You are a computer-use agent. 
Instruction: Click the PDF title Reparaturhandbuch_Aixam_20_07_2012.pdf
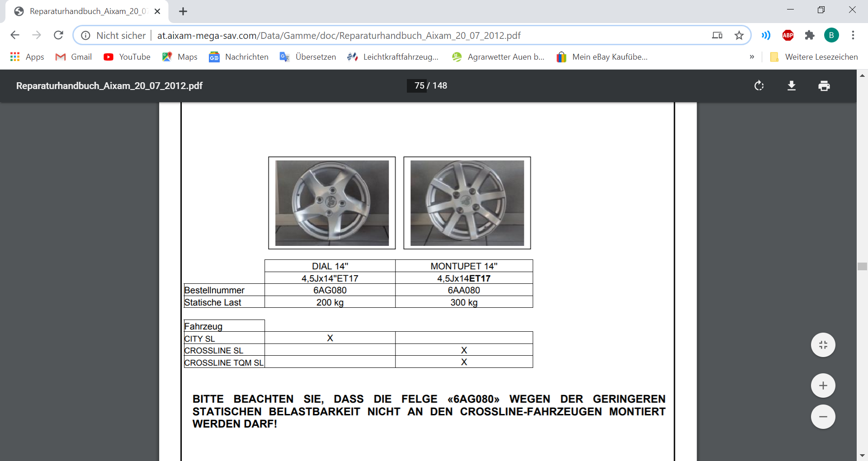coord(109,86)
